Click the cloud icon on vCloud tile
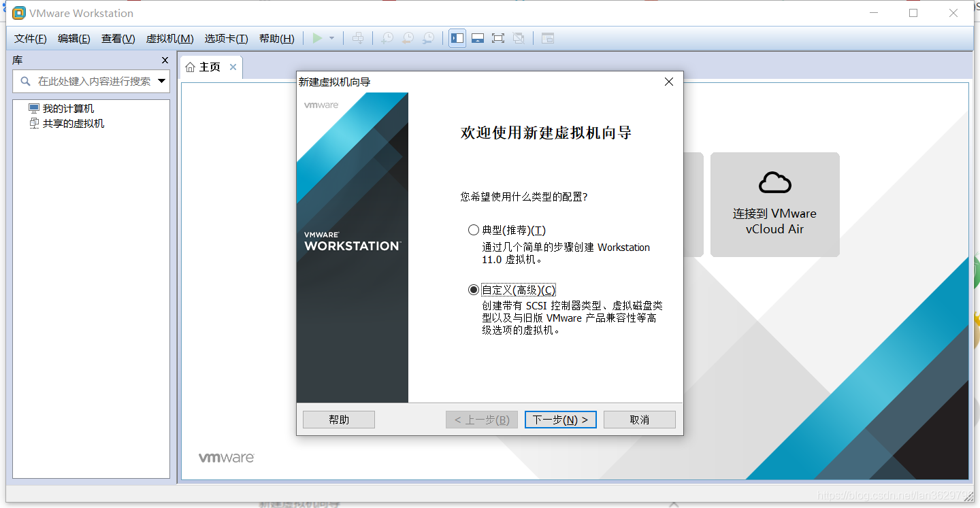The height and width of the screenshot is (508, 980). click(774, 182)
